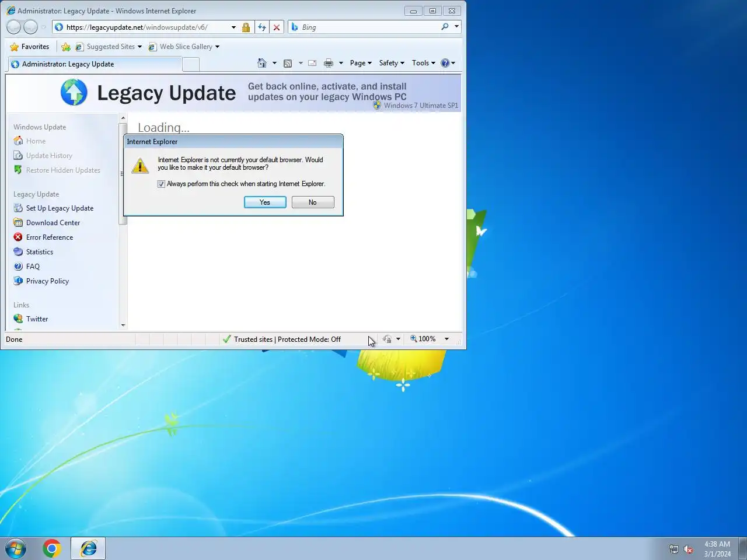Open the address bar autocomplete dropdown
This screenshot has width=747, height=560.
[233, 27]
